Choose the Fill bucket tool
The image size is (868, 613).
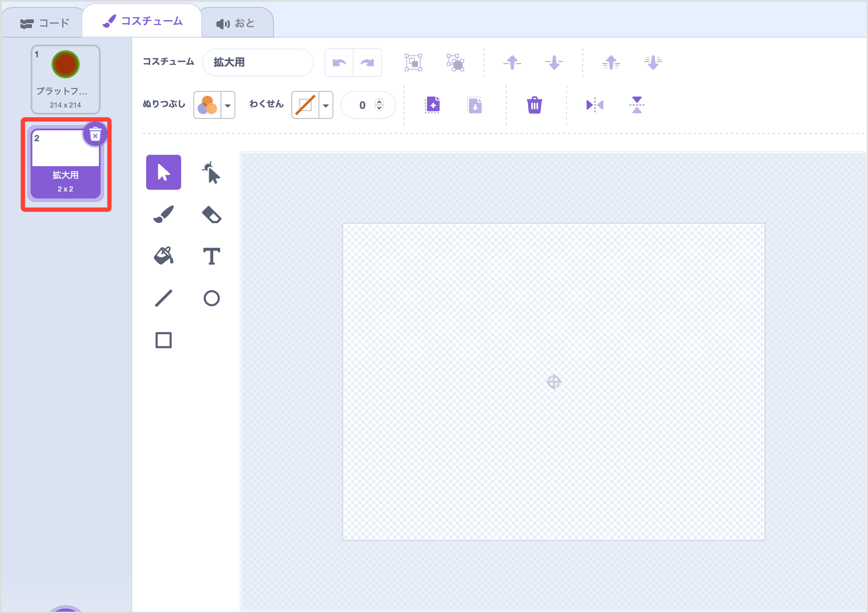pos(163,256)
